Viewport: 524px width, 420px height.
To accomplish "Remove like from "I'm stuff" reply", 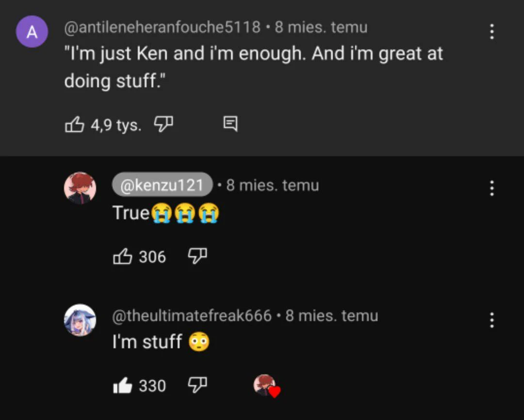I will (x=123, y=386).
